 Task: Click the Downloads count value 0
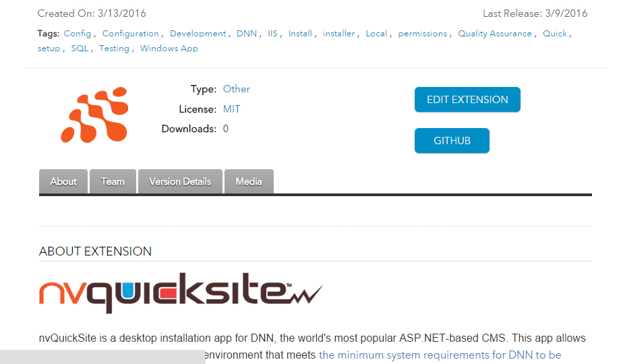[x=226, y=129]
